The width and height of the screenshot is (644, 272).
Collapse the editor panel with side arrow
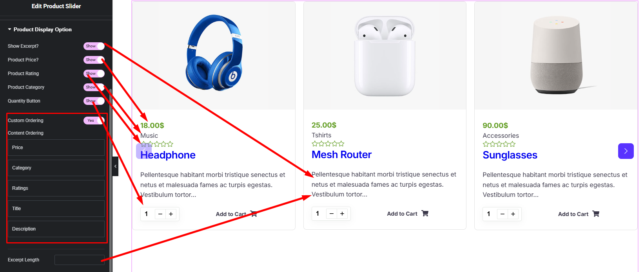tap(115, 166)
